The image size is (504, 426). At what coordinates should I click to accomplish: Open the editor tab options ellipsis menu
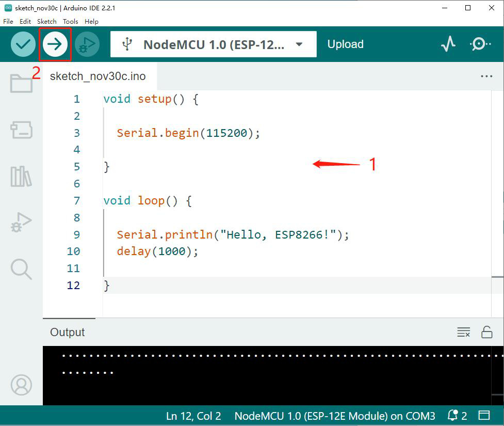pos(486,76)
